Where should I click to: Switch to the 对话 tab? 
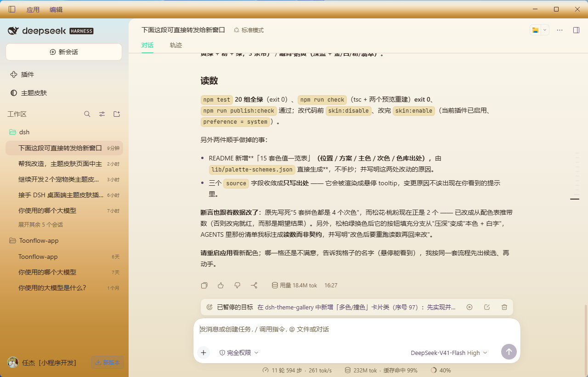[147, 45]
